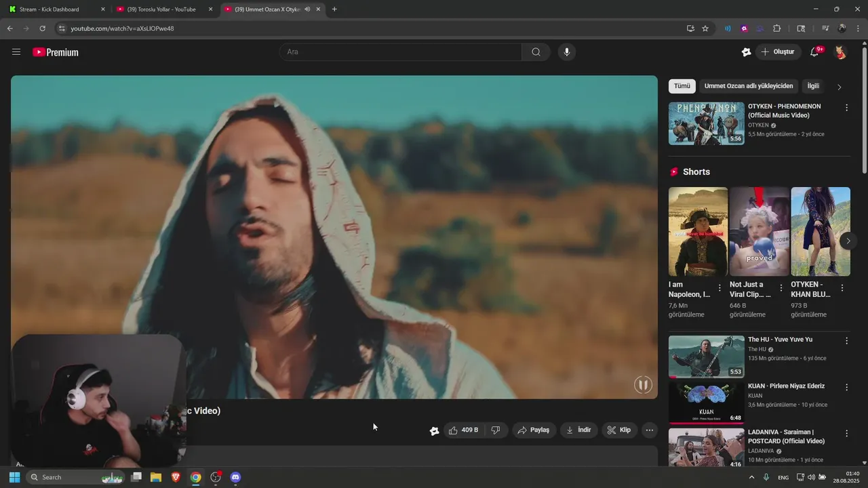Open options for The HU - Yuve Yuve Yu
Image resolution: width=868 pixels, height=488 pixels.
846,341
